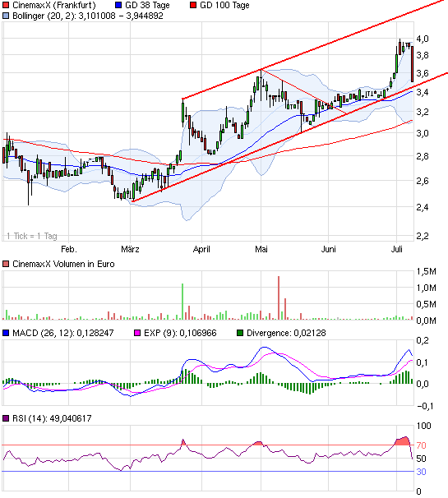Viewport: 448px width, 498px height.
Task: Click the Divergence: 0,02128 text
Action: 286,333
